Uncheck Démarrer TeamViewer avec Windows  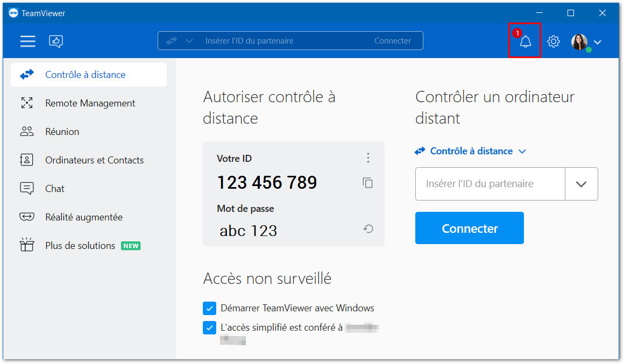pyautogui.click(x=209, y=308)
